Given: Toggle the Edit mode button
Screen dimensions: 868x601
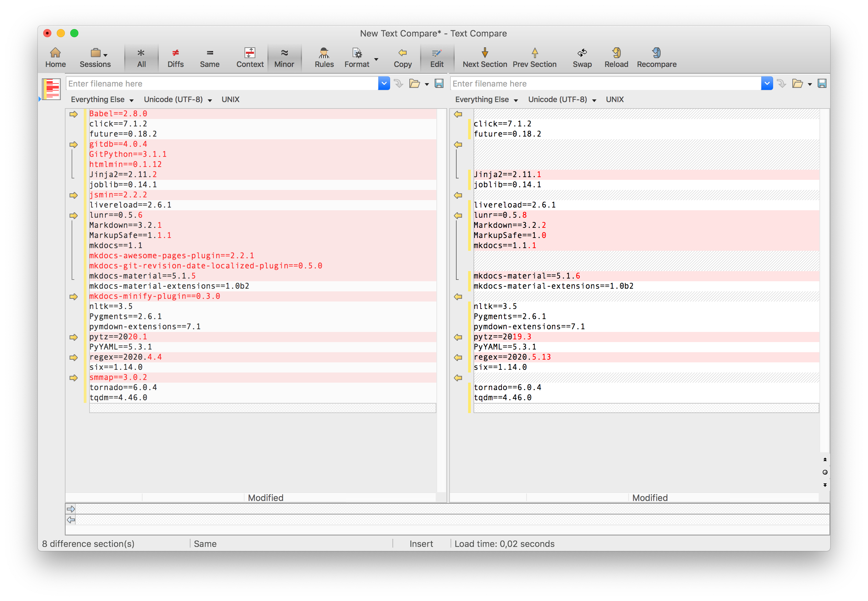Looking at the screenshot, I should coord(437,57).
